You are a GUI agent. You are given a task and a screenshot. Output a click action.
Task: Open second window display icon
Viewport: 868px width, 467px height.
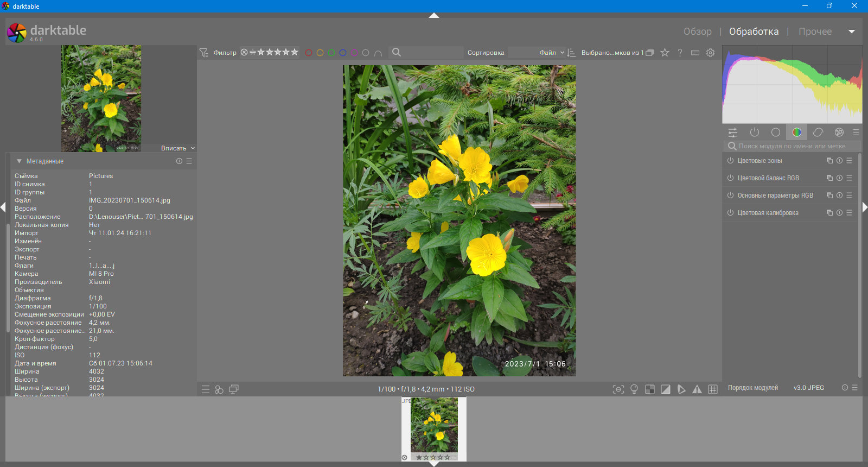tap(234, 389)
